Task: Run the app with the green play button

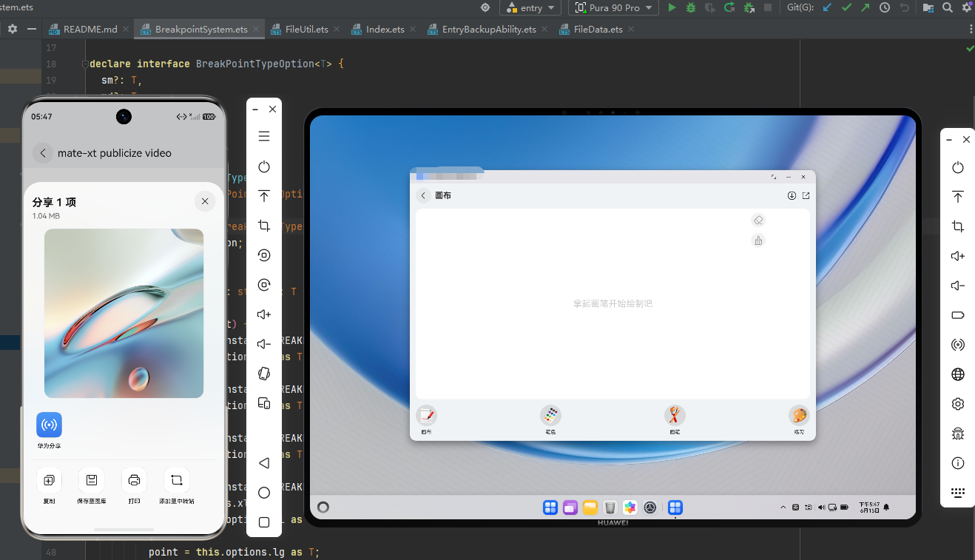Action: click(672, 7)
